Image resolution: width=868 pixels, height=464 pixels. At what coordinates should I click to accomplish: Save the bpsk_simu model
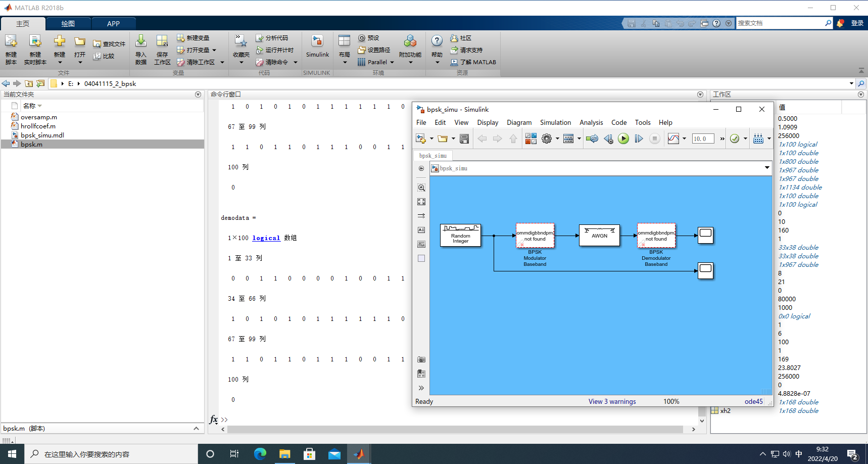[464, 138]
